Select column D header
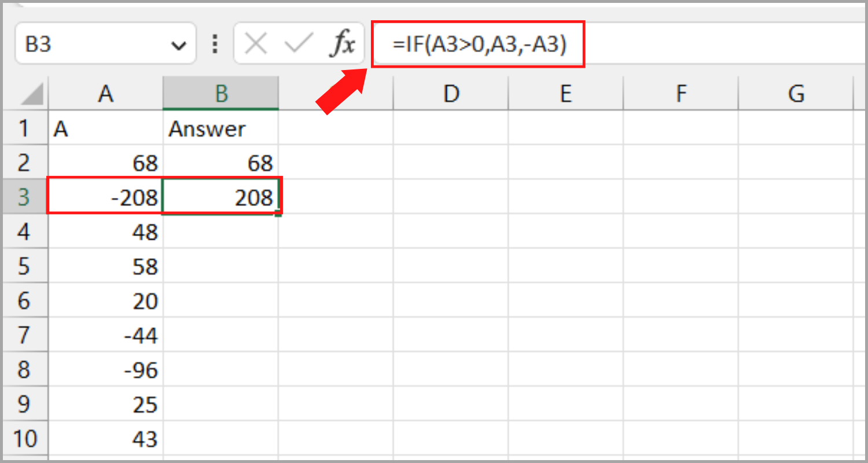 (451, 93)
